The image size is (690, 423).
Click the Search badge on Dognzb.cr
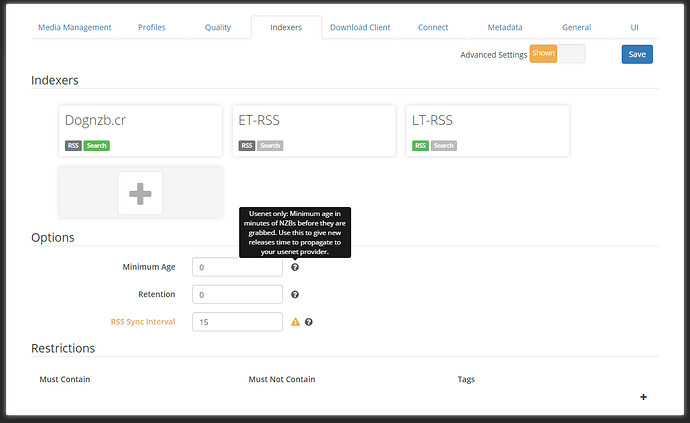click(96, 146)
